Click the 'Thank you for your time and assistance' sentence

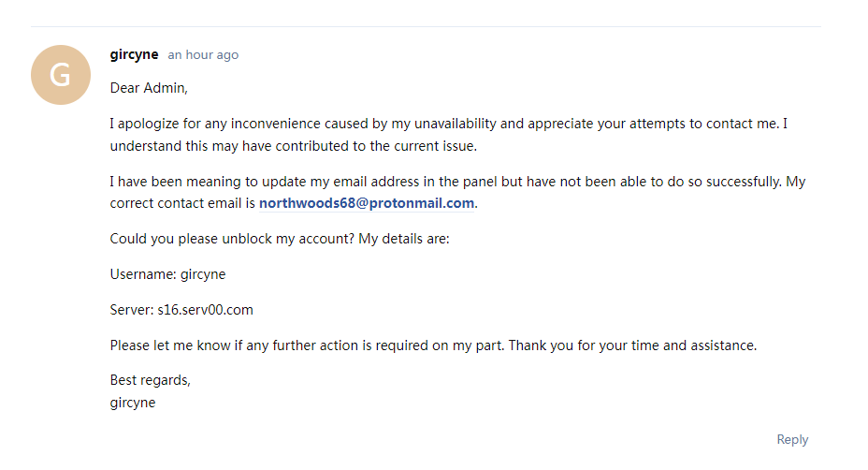point(632,345)
